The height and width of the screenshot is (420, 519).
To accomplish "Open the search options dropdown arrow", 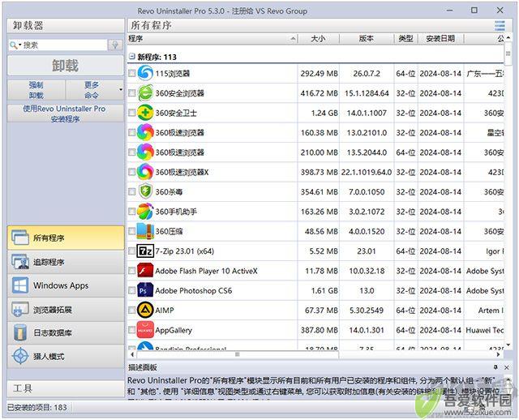I will [x=19, y=45].
